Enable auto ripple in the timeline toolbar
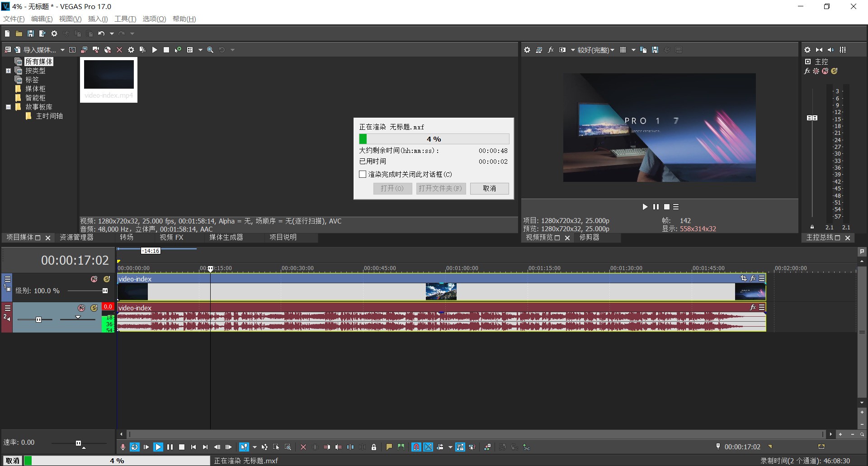 coord(441,447)
